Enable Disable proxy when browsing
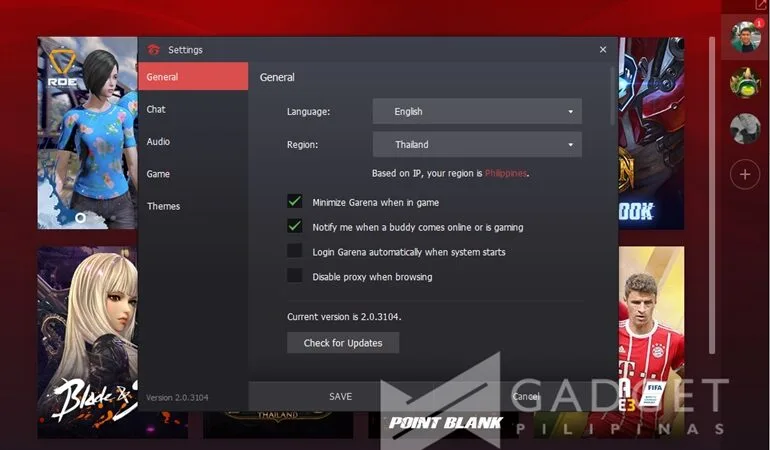This screenshot has width=770, height=450. coord(295,276)
